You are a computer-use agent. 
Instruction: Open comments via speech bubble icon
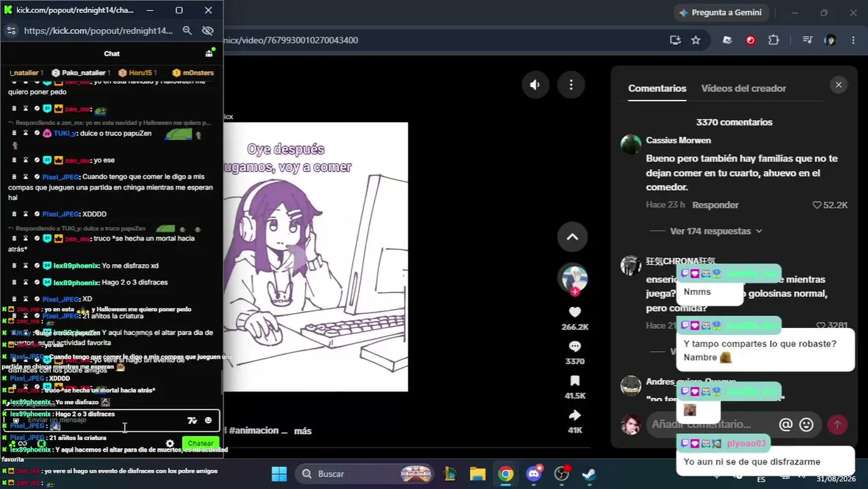tap(575, 346)
